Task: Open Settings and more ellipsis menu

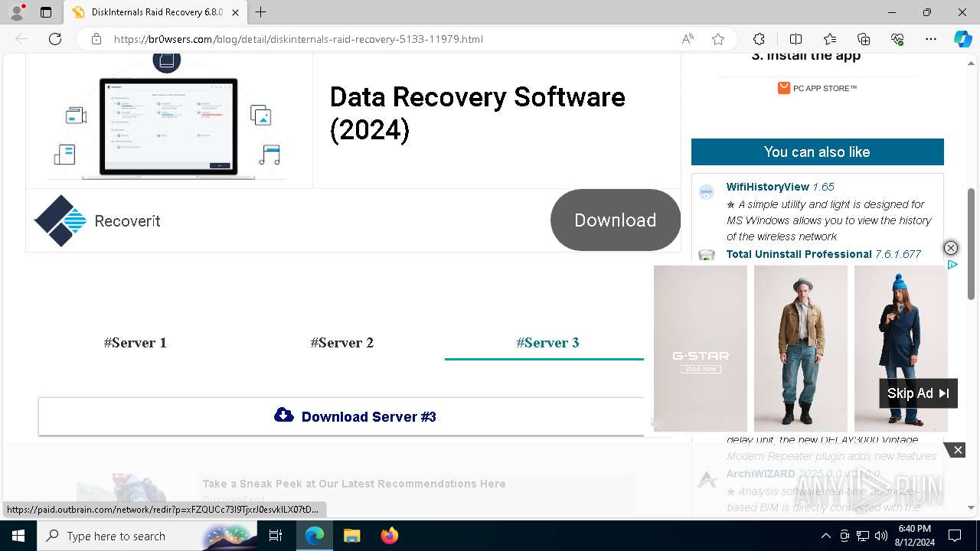Action: pos(931,39)
